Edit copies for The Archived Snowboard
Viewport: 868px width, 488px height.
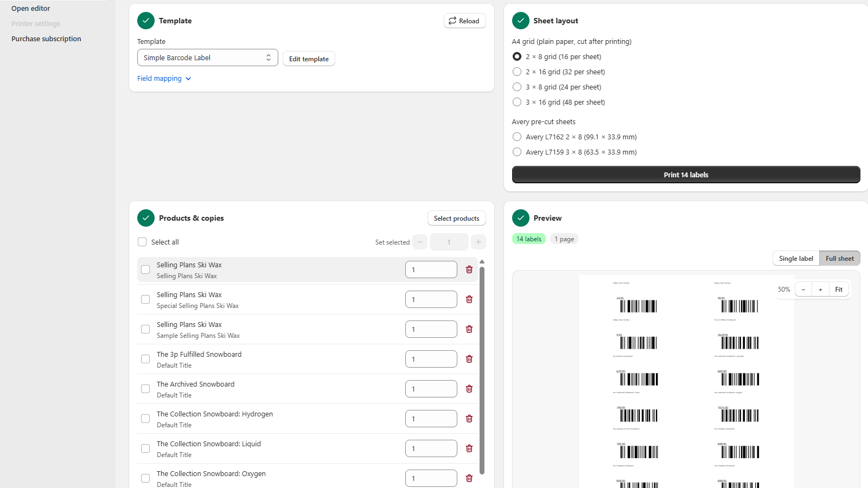coord(431,389)
